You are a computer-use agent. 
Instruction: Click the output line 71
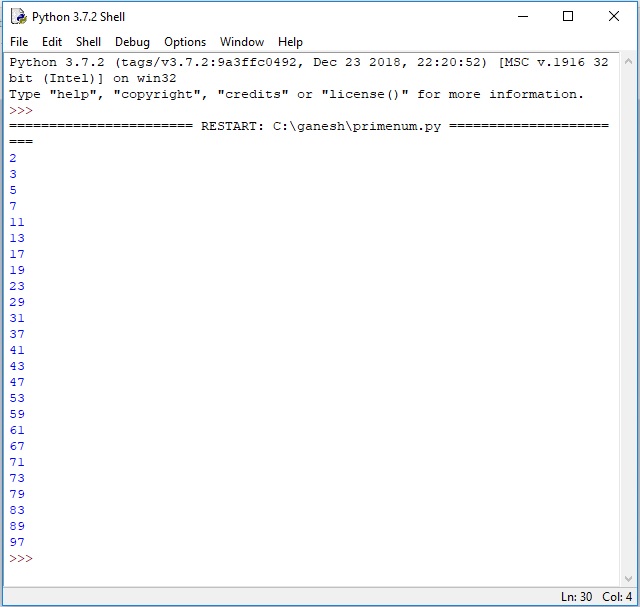17,462
